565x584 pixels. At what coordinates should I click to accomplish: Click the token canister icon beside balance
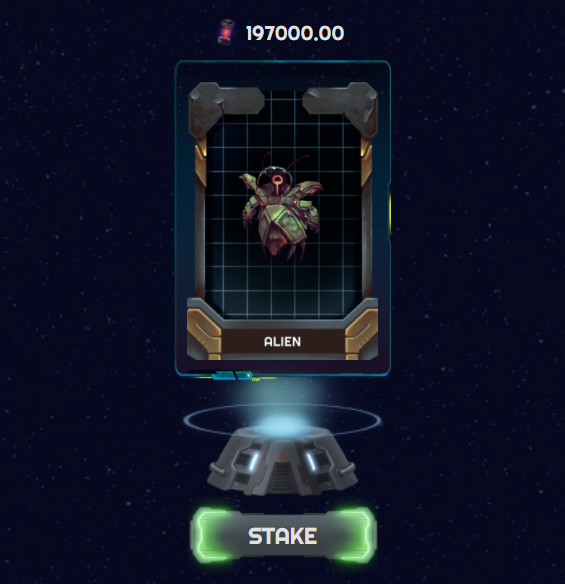226,32
